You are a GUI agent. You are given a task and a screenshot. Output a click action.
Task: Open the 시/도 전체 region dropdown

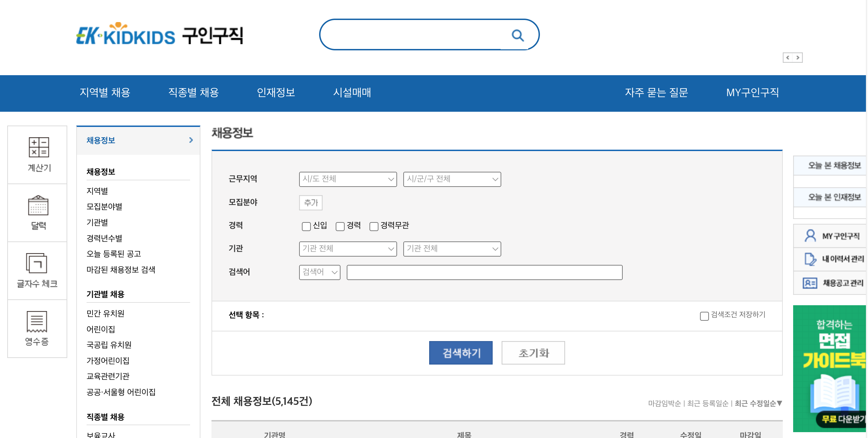point(348,179)
